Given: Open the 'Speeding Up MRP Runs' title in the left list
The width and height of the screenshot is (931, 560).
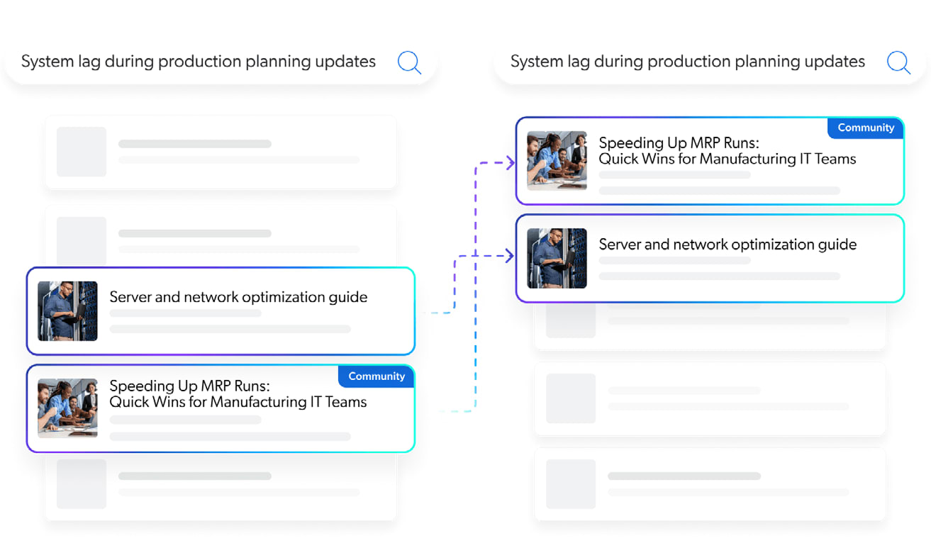Looking at the screenshot, I should tap(238, 394).
